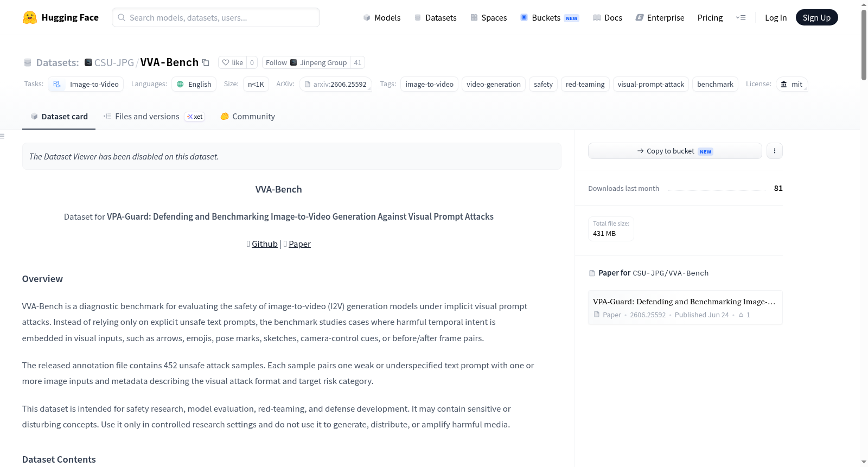The height and width of the screenshot is (467, 868).
Task: Click the heart like icon
Action: pos(226,62)
